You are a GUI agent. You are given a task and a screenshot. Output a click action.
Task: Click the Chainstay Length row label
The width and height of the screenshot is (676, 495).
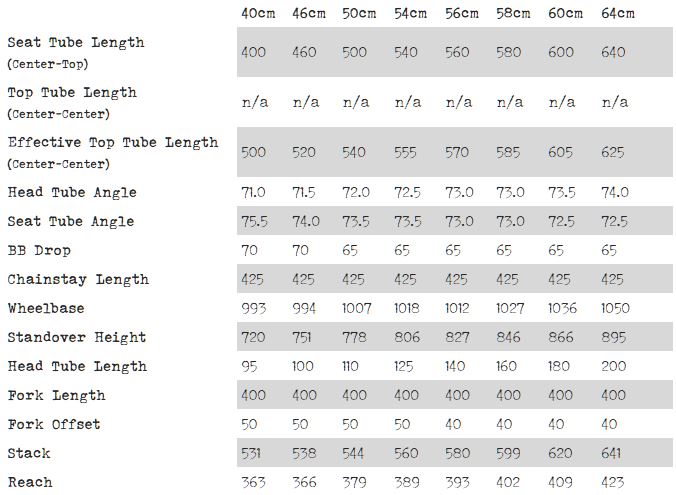(78, 279)
